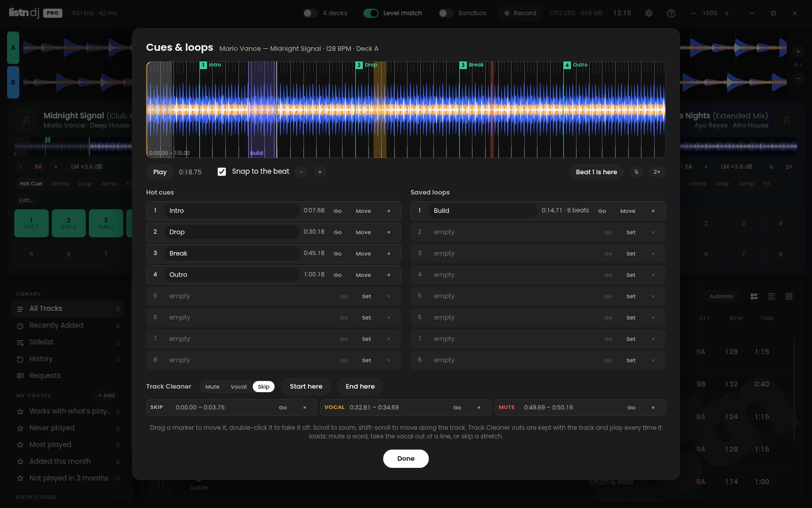This screenshot has width=812, height=508.
Task: Disable the Level match switch
Action: click(371, 13)
